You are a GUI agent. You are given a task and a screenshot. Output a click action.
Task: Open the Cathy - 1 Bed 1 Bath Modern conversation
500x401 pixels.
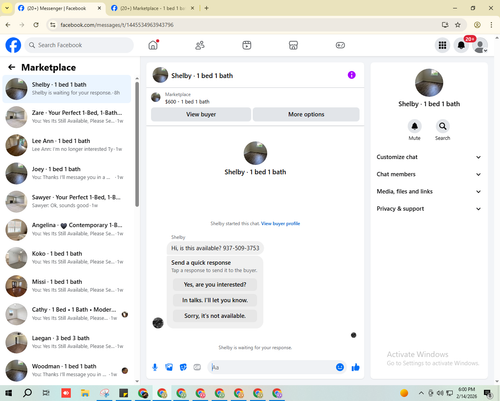67,314
